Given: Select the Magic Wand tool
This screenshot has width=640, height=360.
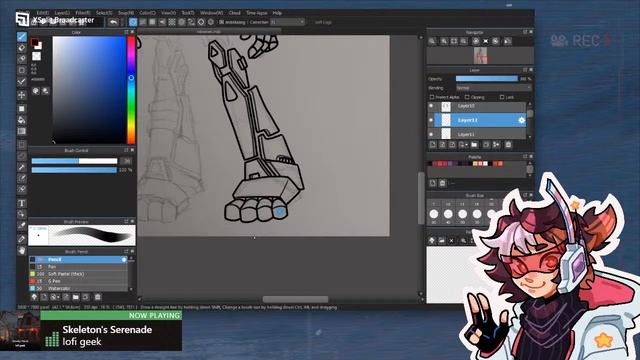Looking at the screenshot, I should [x=22, y=167].
